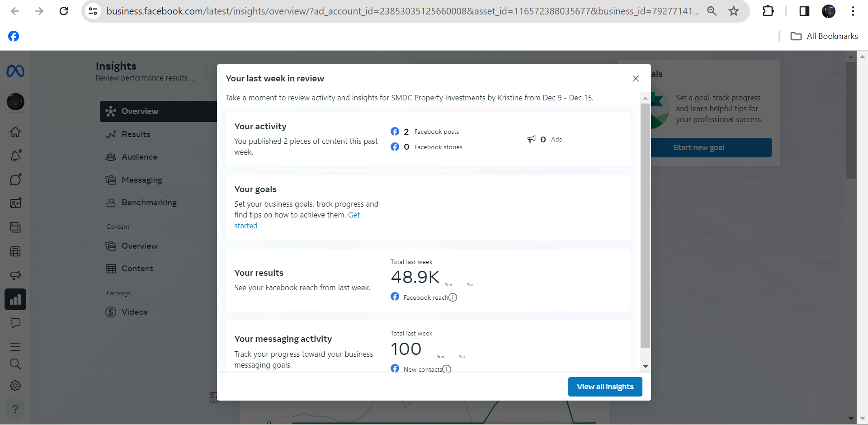Image resolution: width=868 pixels, height=425 pixels.
Task: Reload the browser page
Action: click(x=64, y=11)
